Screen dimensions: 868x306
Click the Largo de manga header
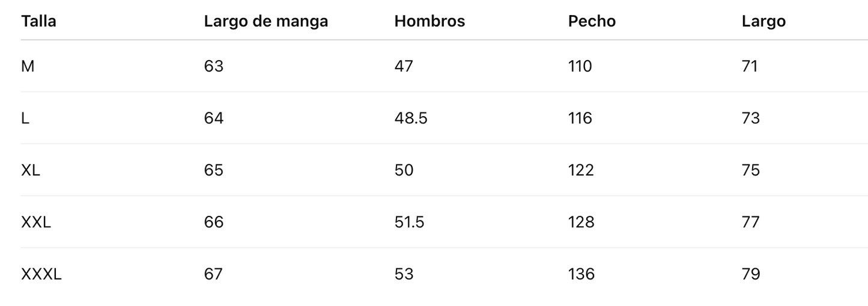pyautogui.click(x=266, y=21)
